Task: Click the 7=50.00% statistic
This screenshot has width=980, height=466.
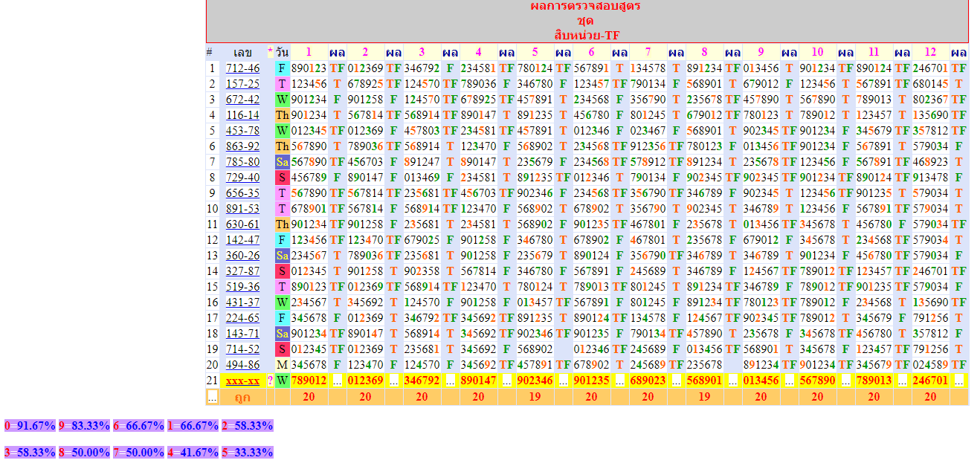Action: click(138, 452)
